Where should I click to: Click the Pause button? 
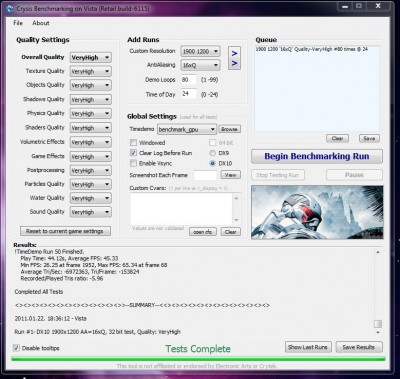click(x=354, y=175)
